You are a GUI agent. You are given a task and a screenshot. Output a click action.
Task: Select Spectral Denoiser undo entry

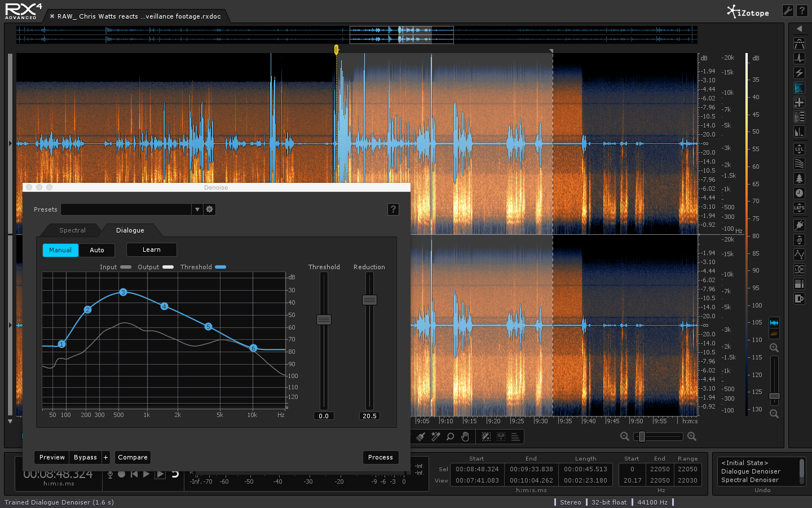click(749, 480)
